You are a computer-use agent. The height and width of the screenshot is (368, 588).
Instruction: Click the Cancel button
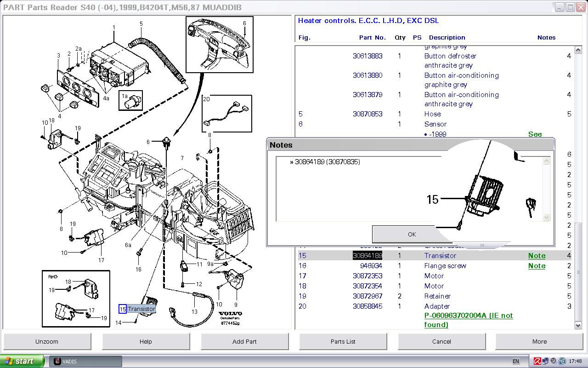pyautogui.click(x=441, y=341)
